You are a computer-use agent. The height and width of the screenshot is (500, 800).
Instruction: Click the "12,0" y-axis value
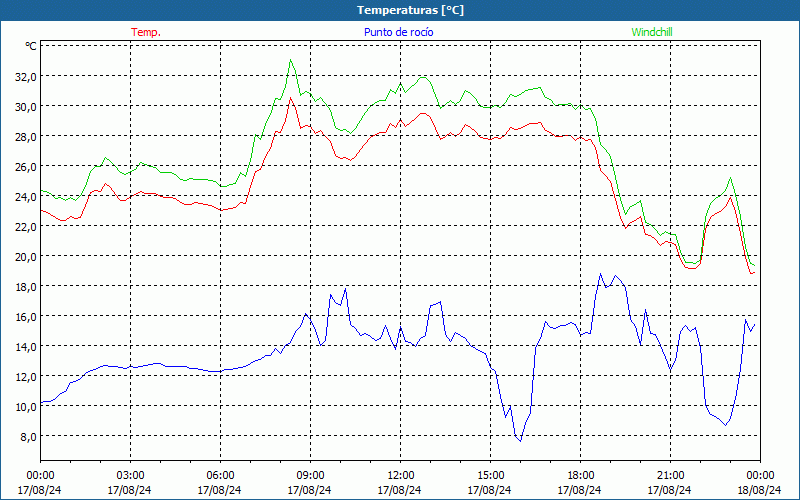27,377
